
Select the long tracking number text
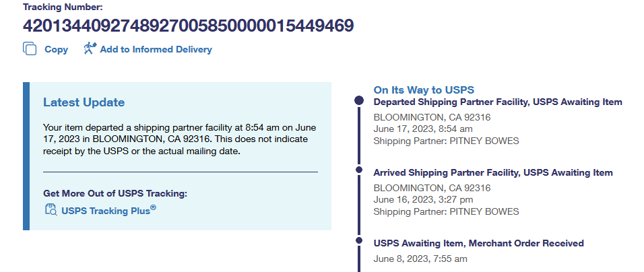188,26
